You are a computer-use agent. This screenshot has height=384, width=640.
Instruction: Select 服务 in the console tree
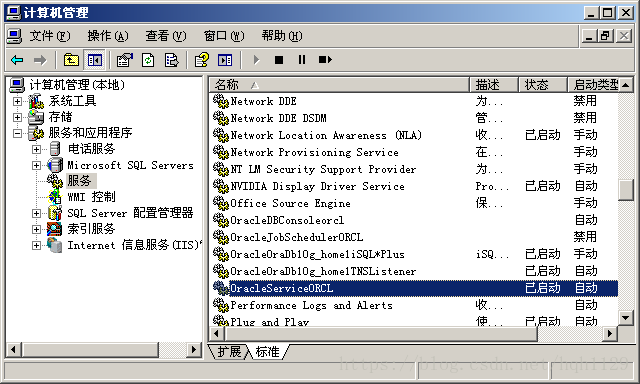[x=79, y=181]
